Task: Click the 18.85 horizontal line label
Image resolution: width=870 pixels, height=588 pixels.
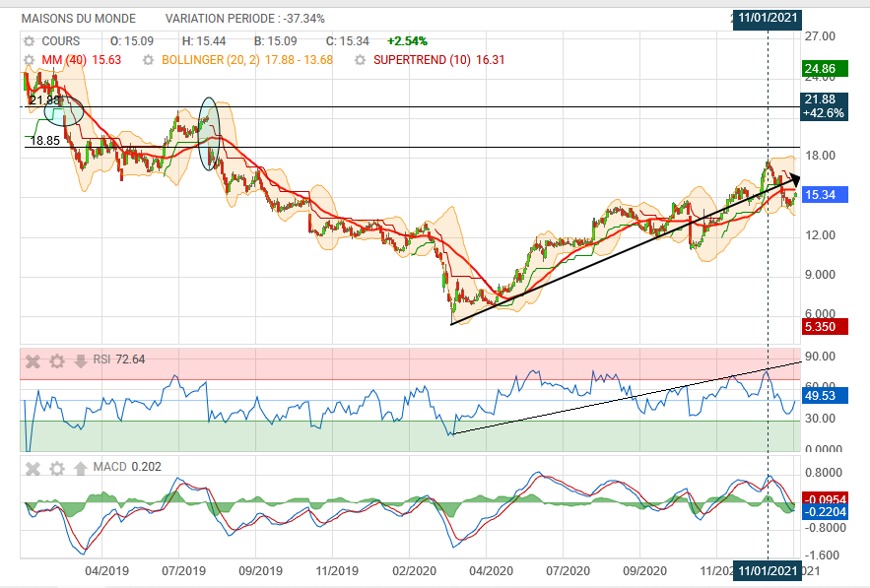Action: [x=44, y=141]
